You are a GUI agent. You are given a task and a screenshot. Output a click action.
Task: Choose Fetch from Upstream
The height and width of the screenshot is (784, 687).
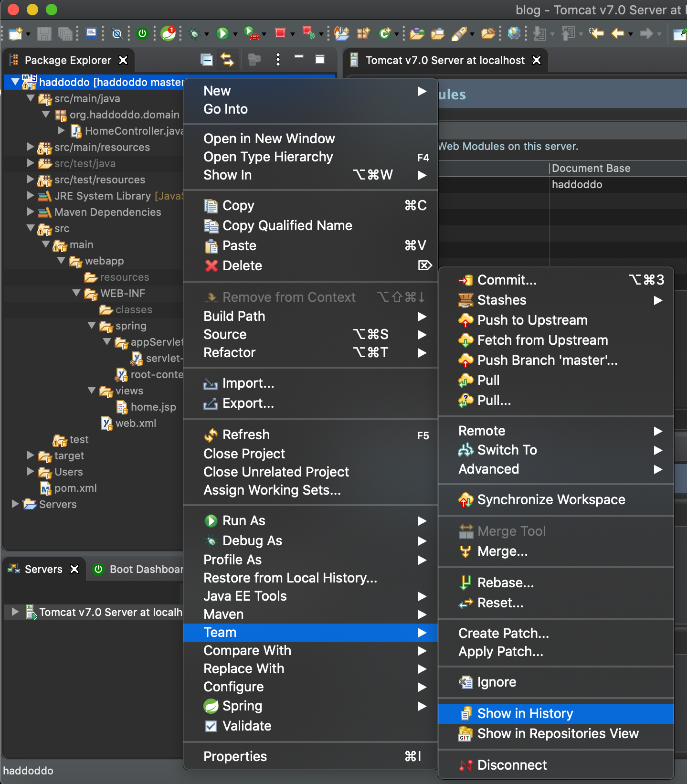[556, 340]
